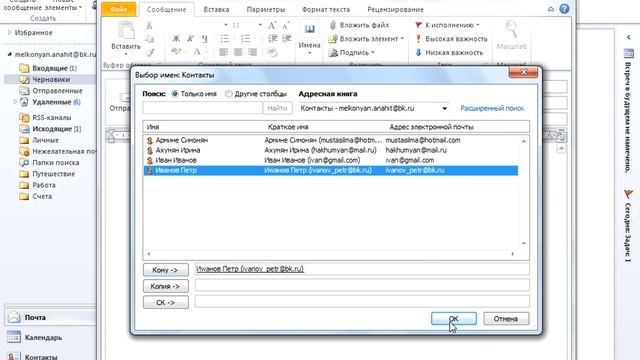640x360 pixels.
Task: Open the font size dropdown in the ribbon
Action: pos(260,25)
